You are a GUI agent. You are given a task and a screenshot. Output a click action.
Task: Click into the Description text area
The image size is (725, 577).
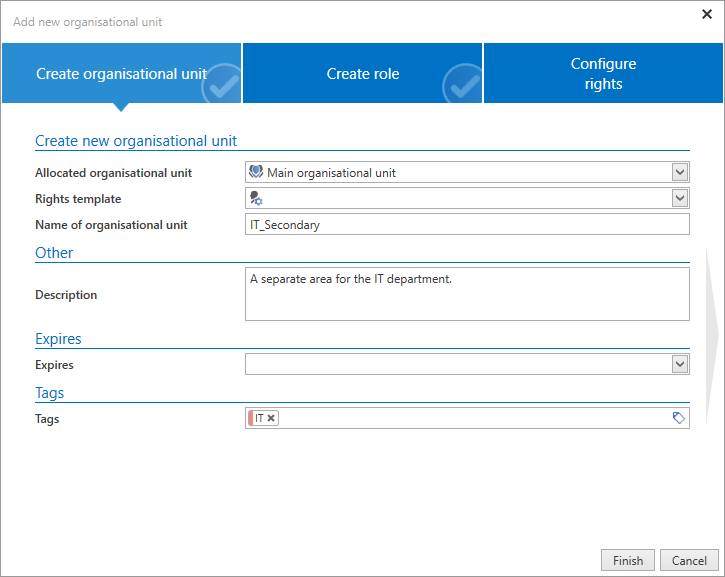click(467, 294)
